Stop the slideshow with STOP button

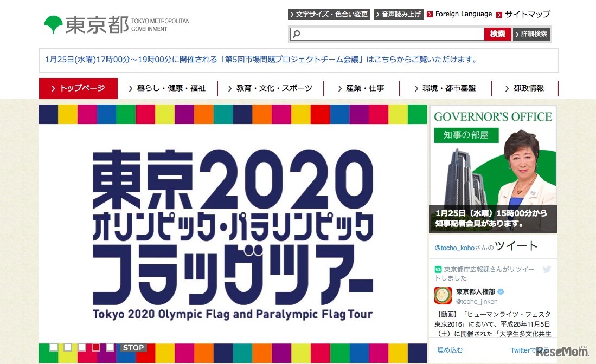(x=133, y=347)
